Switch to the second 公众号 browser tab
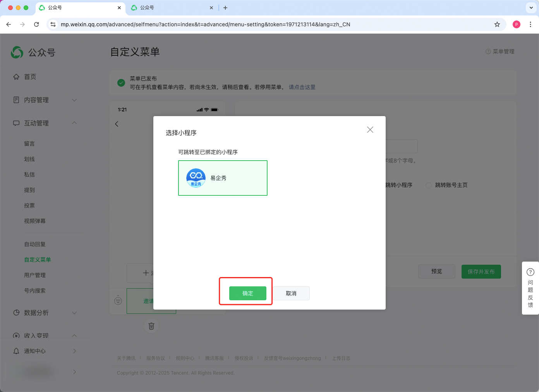 coord(170,8)
